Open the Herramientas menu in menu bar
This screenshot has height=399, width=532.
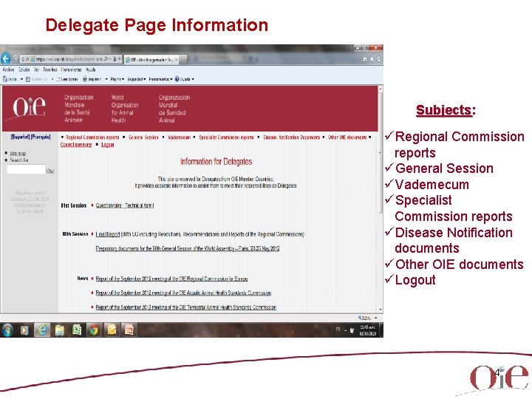click(x=71, y=69)
